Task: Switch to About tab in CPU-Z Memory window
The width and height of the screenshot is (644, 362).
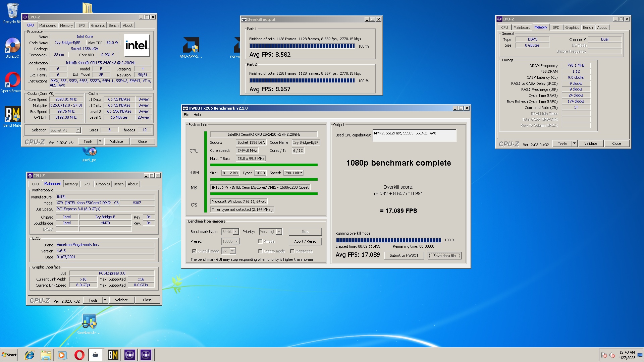Action: 602,27
